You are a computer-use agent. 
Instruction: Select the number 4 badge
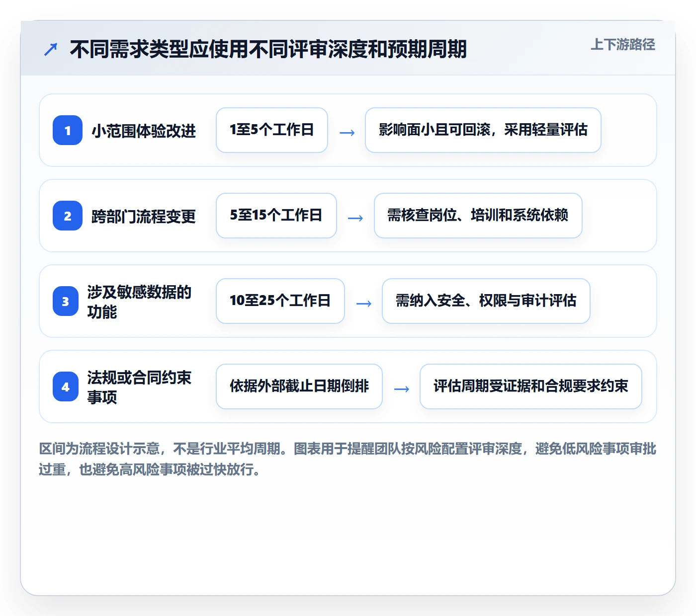66,386
